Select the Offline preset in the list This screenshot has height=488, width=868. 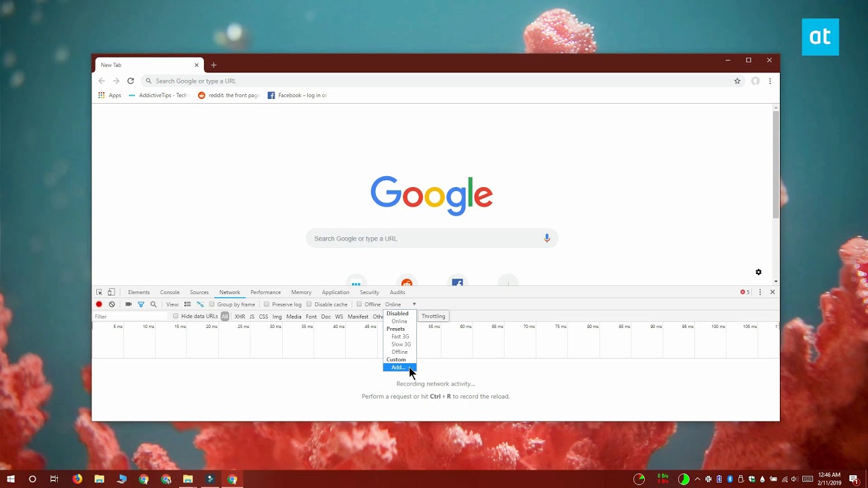click(x=399, y=352)
